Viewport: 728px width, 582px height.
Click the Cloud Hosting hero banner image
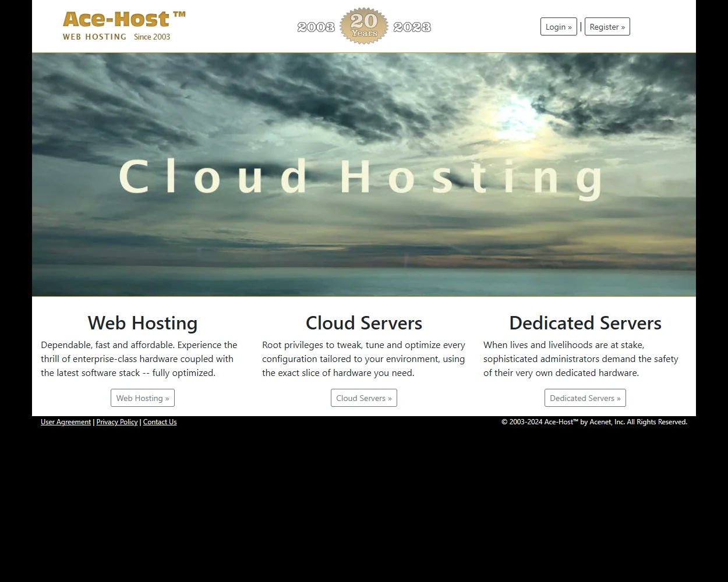[364, 175]
